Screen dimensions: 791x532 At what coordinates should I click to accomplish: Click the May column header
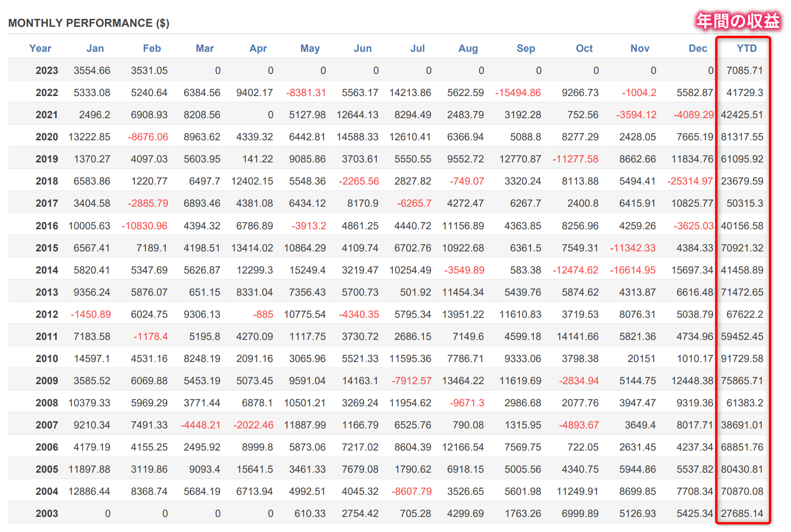(x=310, y=48)
